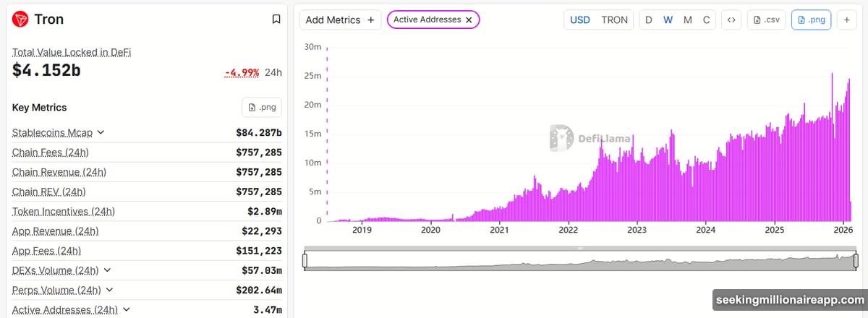Open the Add Metrics menu
The height and width of the screenshot is (318, 868).
point(340,20)
